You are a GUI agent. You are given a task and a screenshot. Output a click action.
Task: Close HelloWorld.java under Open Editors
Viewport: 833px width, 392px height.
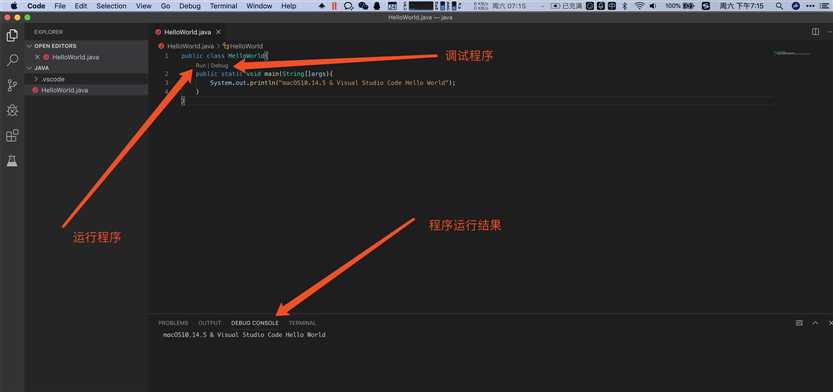click(37, 57)
